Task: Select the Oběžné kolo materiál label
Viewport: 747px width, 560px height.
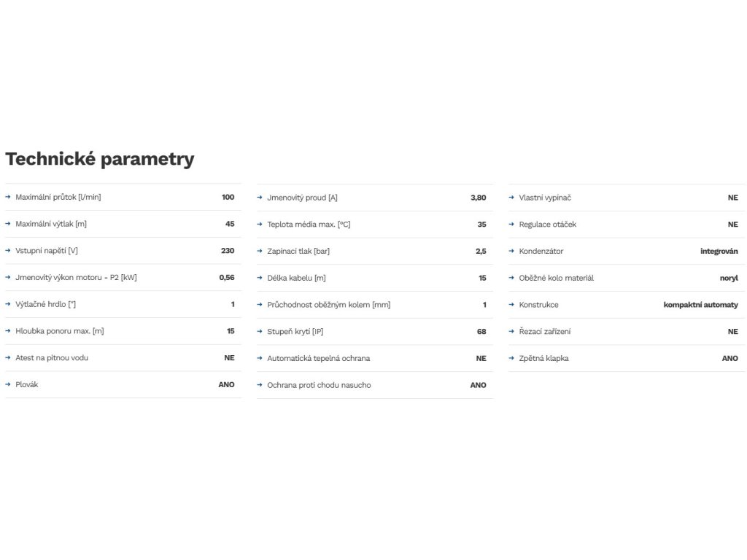Action: (x=557, y=278)
